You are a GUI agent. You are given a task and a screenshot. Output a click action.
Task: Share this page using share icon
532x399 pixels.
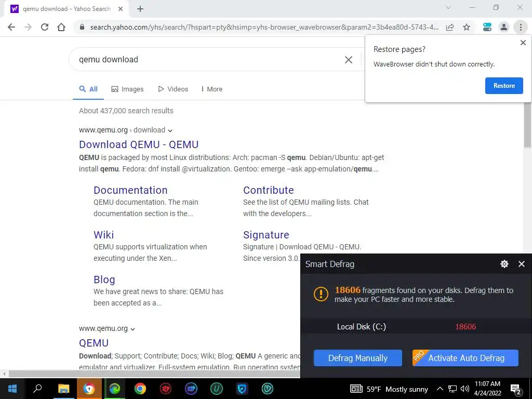point(450,27)
